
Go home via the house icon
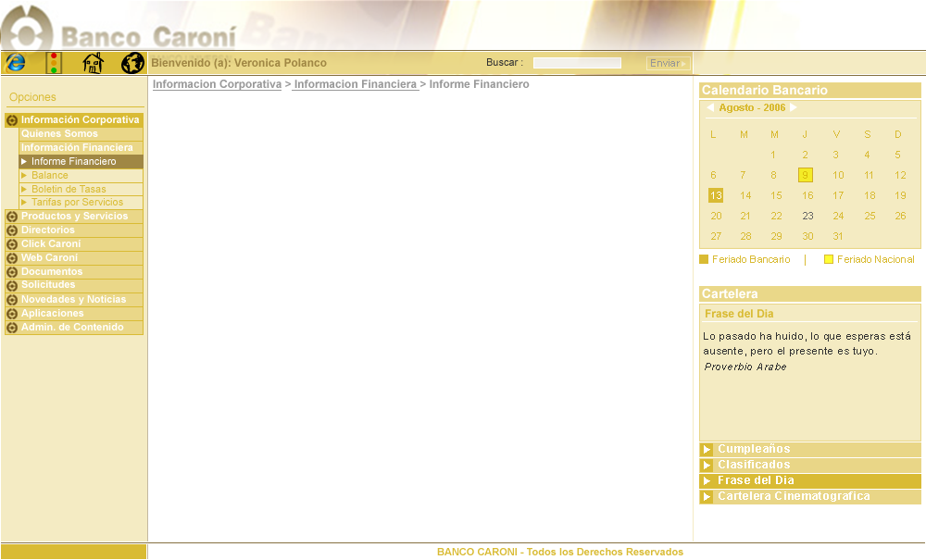pyautogui.click(x=93, y=63)
